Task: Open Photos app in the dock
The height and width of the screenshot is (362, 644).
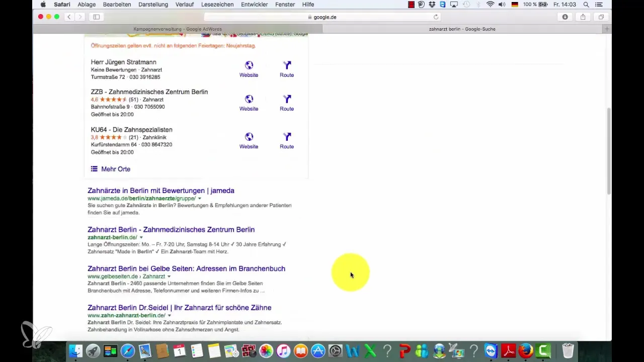Action: point(266,350)
